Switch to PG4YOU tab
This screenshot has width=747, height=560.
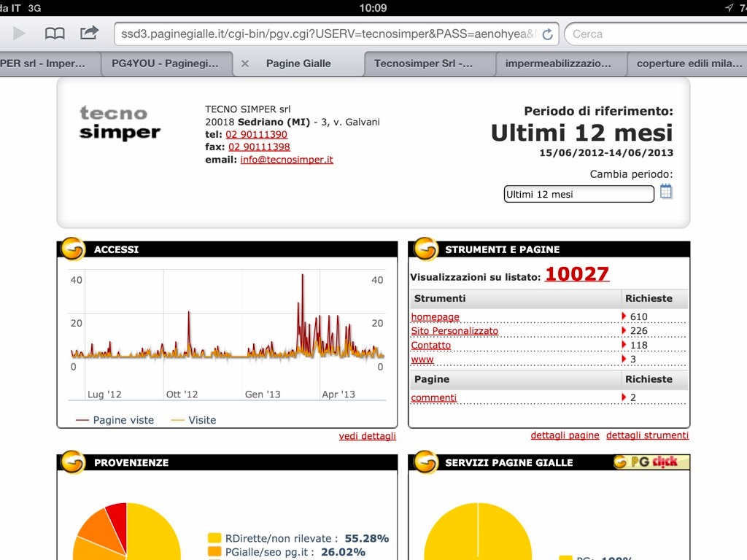(165, 64)
